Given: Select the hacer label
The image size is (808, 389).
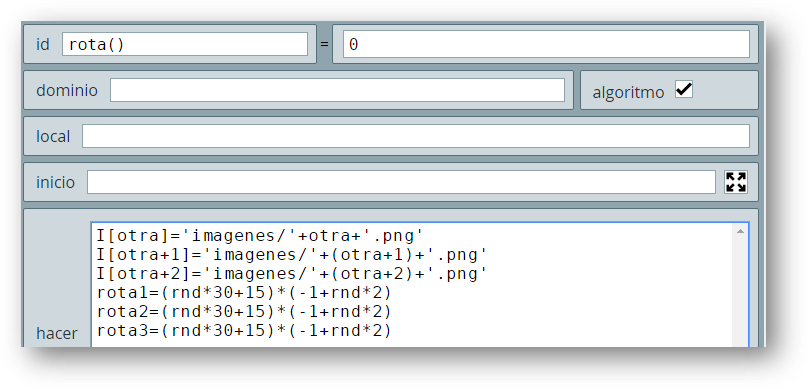Looking at the screenshot, I should 57,333.
